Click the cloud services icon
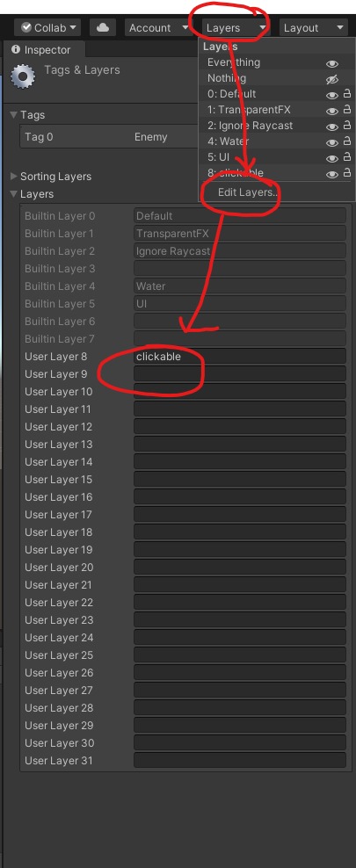The height and width of the screenshot is (868, 356). pyautogui.click(x=103, y=27)
